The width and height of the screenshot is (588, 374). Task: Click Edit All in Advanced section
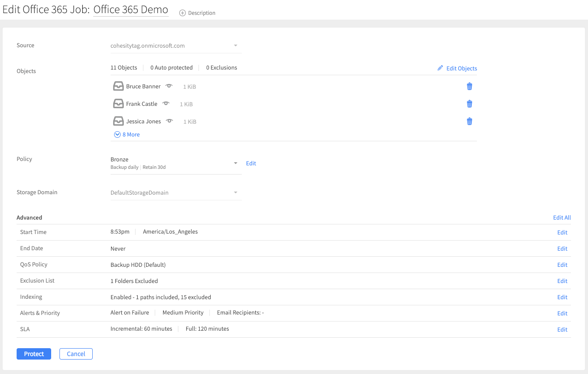click(x=562, y=217)
